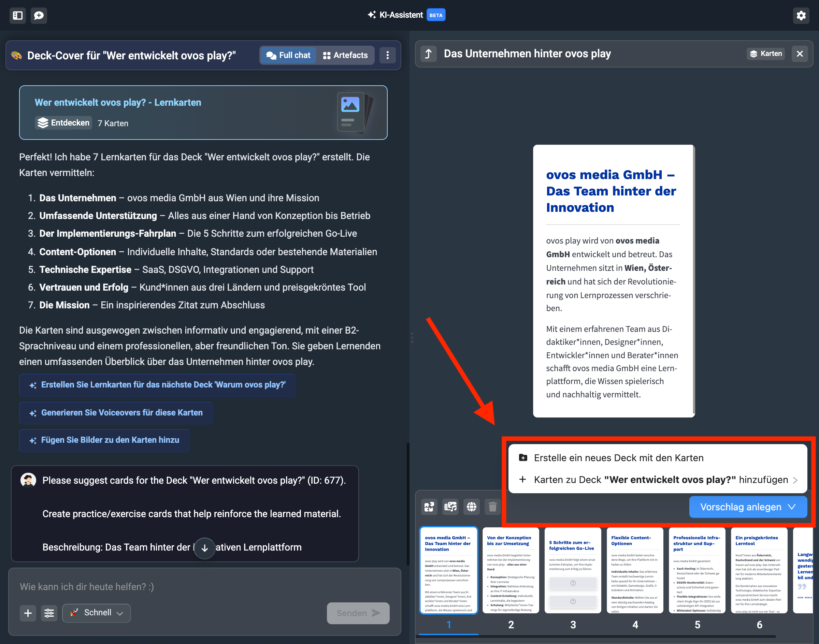Switch to Full chat view
The image size is (819, 644).
tap(288, 55)
